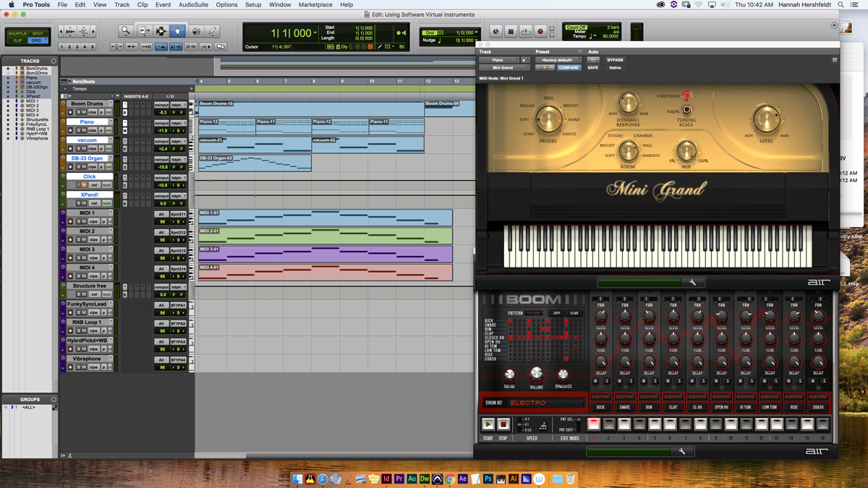Open Boom wrench settings icon
This screenshot has width=868, height=488.
tap(682, 451)
